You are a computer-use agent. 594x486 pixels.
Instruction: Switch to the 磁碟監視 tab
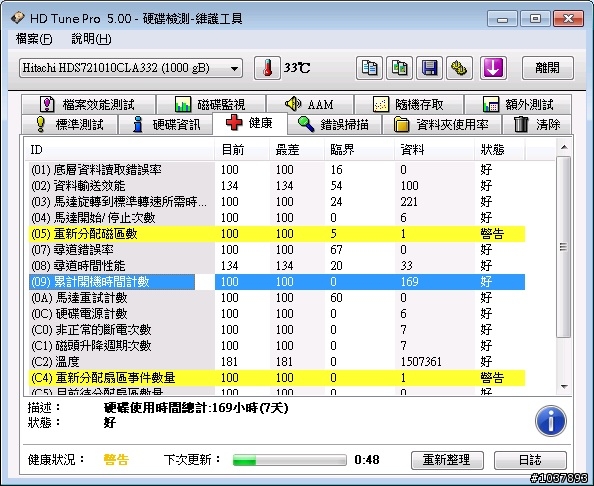[211, 104]
